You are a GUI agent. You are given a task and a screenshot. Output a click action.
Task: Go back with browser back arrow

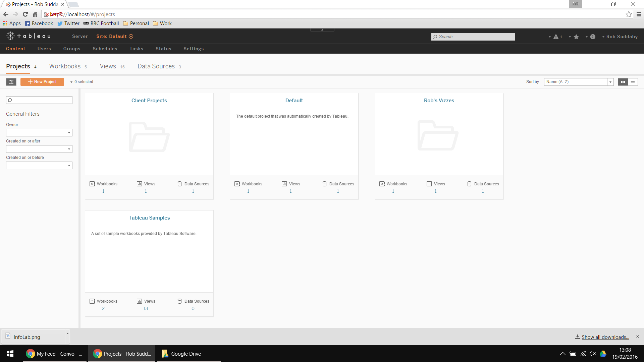[x=6, y=14]
